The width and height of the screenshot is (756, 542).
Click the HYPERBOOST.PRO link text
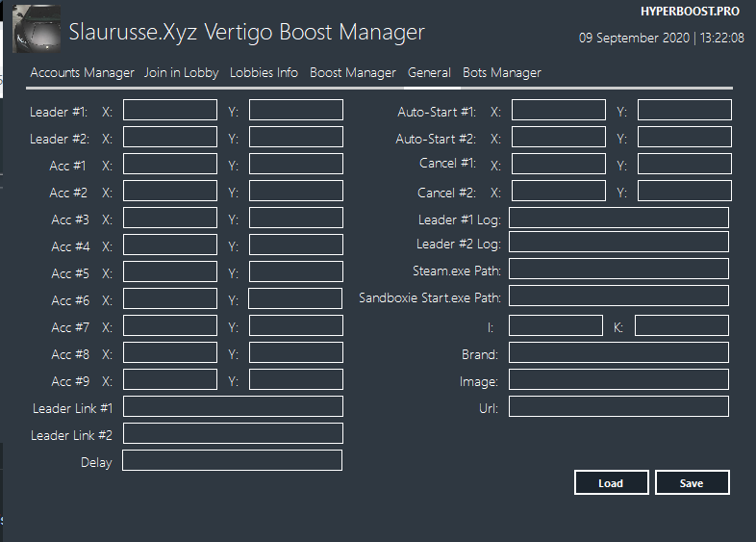pyautogui.click(x=692, y=11)
